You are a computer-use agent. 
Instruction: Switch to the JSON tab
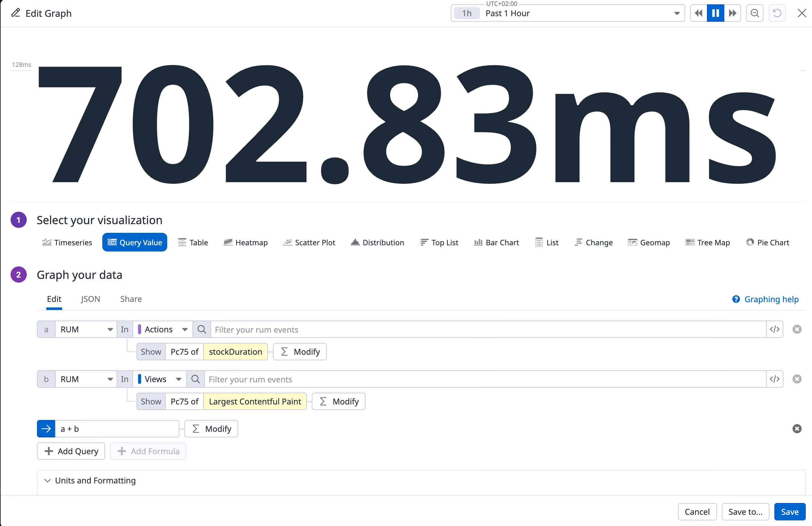pos(90,299)
